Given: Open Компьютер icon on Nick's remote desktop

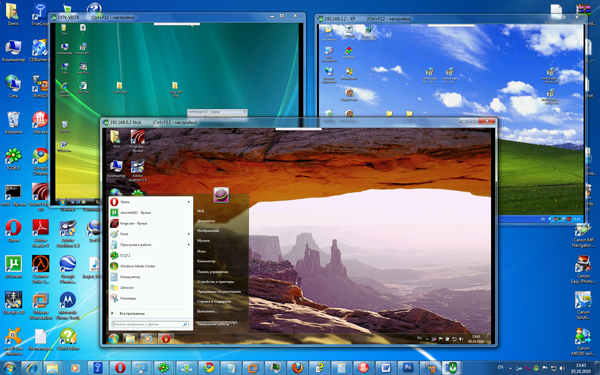Looking at the screenshot, I should pyautogui.click(x=116, y=169).
